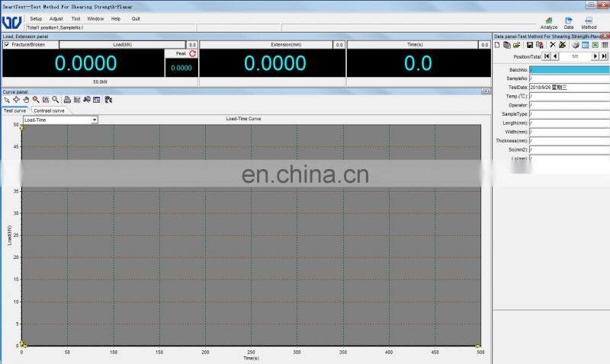
Task: Open the Adjust menu
Action: click(56, 18)
